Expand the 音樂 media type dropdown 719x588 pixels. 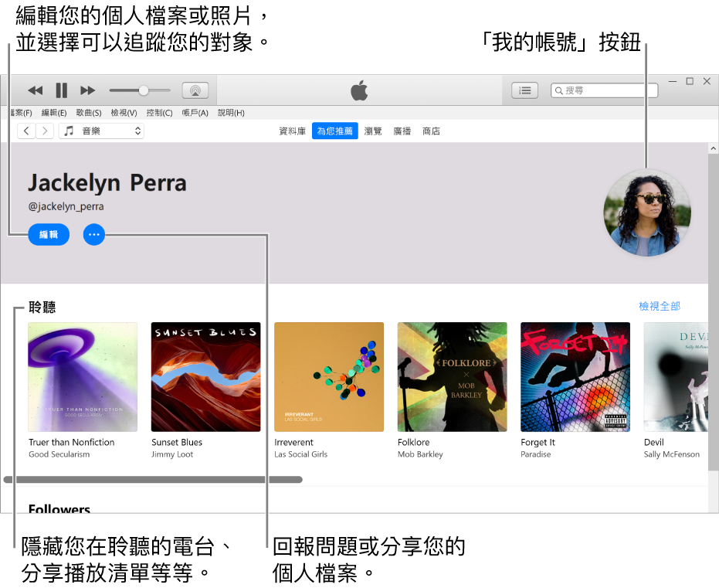[x=101, y=131]
